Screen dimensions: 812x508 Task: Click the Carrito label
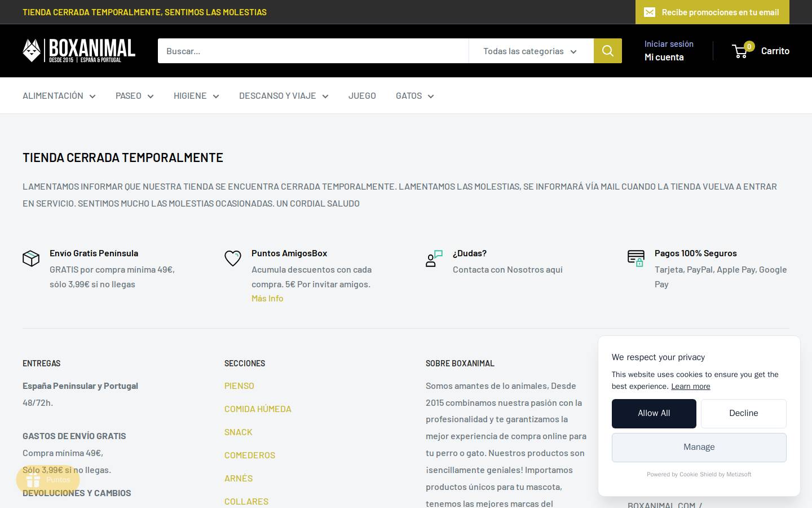[775, 51]
